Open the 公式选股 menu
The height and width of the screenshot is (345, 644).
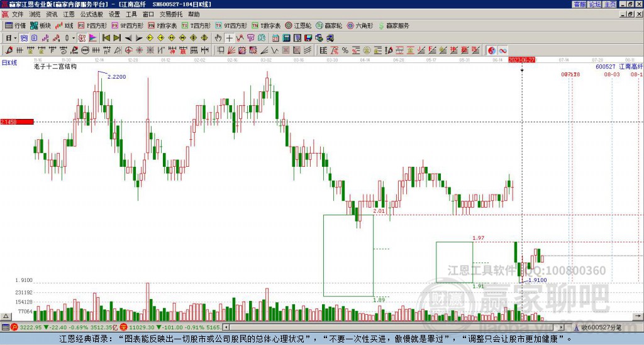point(91,14)
